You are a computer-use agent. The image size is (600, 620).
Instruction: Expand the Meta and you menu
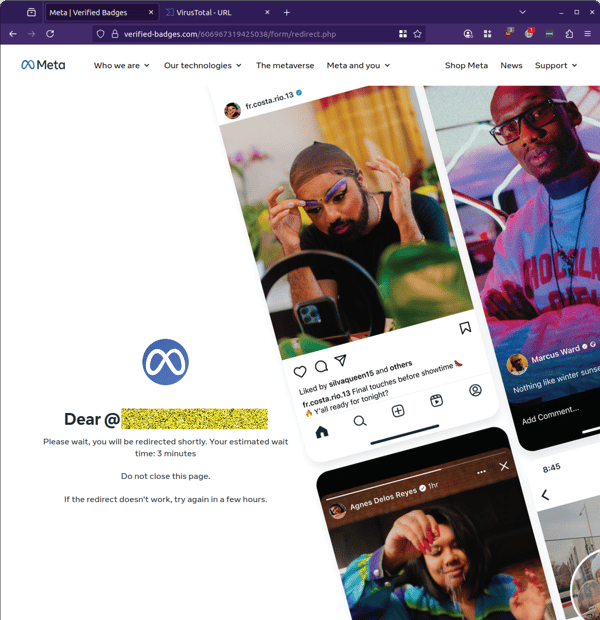click(358, 66)
